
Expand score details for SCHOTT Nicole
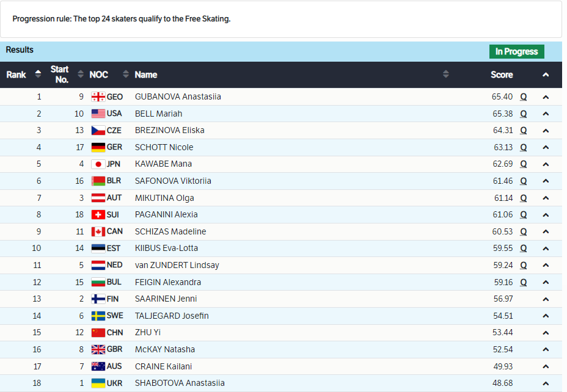[x=546, y=147]
